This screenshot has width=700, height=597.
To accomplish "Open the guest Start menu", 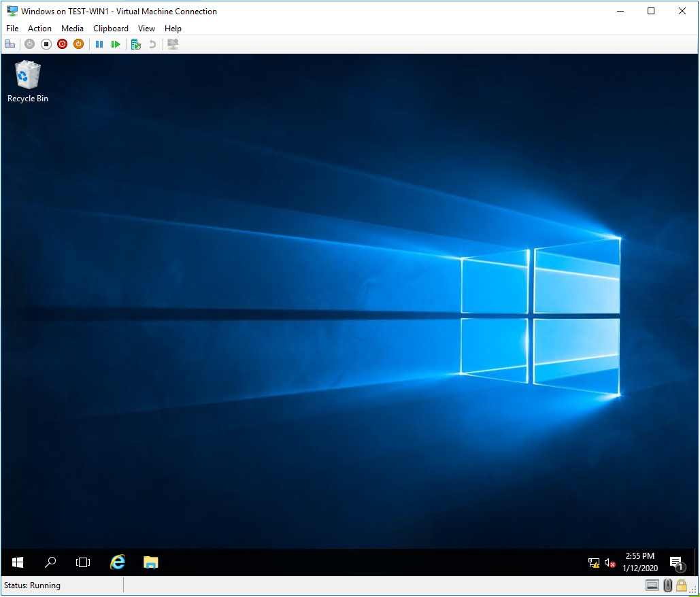I will click(x=18, y=562).
